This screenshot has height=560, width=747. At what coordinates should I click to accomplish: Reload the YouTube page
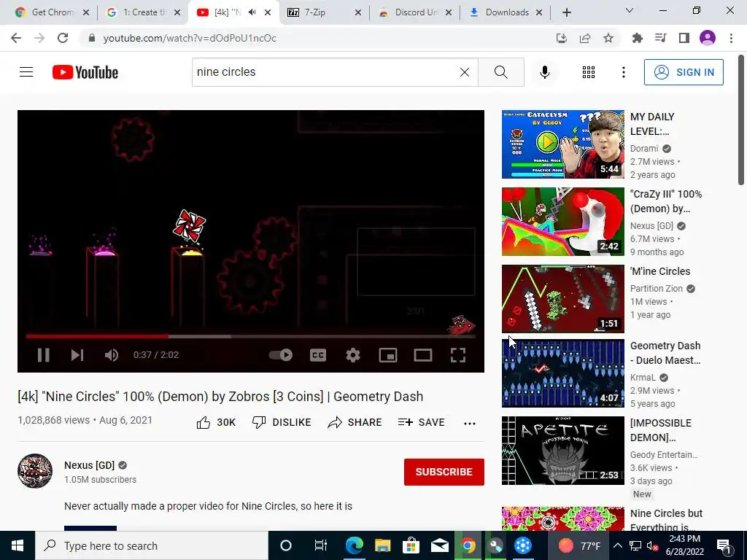[x=63, y=38]
